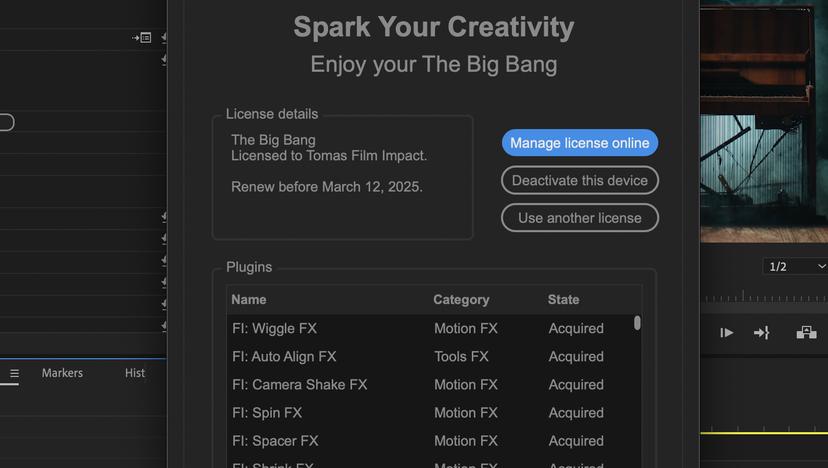
Task: Switch to the History tab
Action: [x=135, y=373]
